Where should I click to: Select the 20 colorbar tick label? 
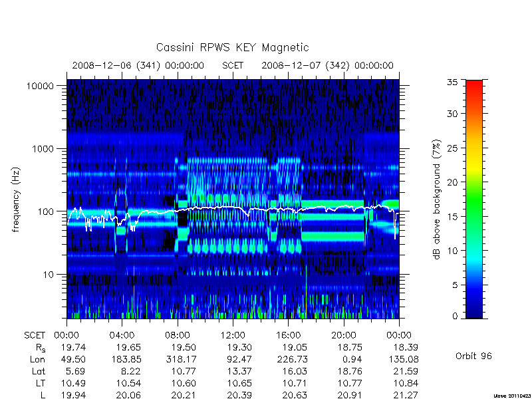[x=452, y=182]
